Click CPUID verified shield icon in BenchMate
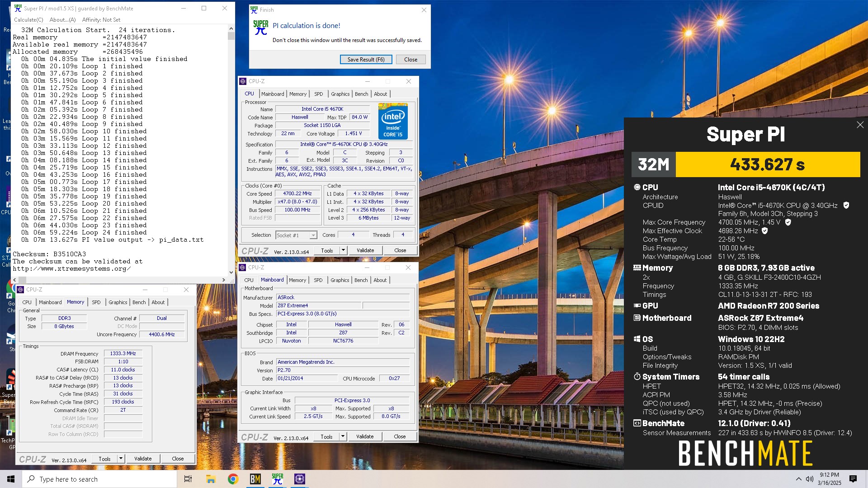Screen dimensions: 868x488 [846, 205]
